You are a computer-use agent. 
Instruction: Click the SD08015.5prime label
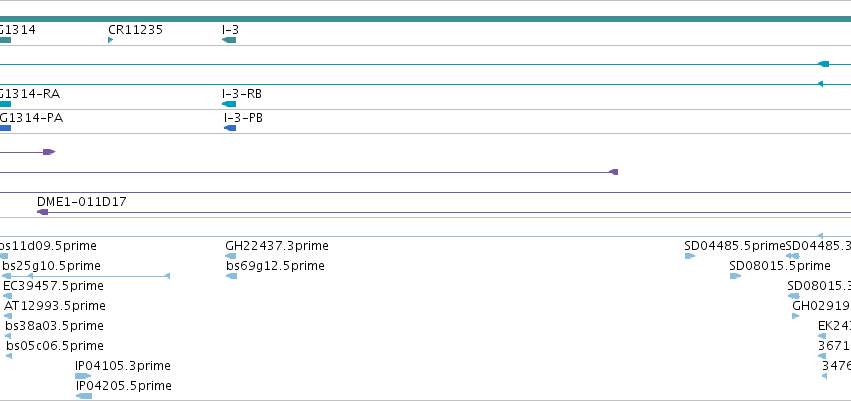(780, 266)
